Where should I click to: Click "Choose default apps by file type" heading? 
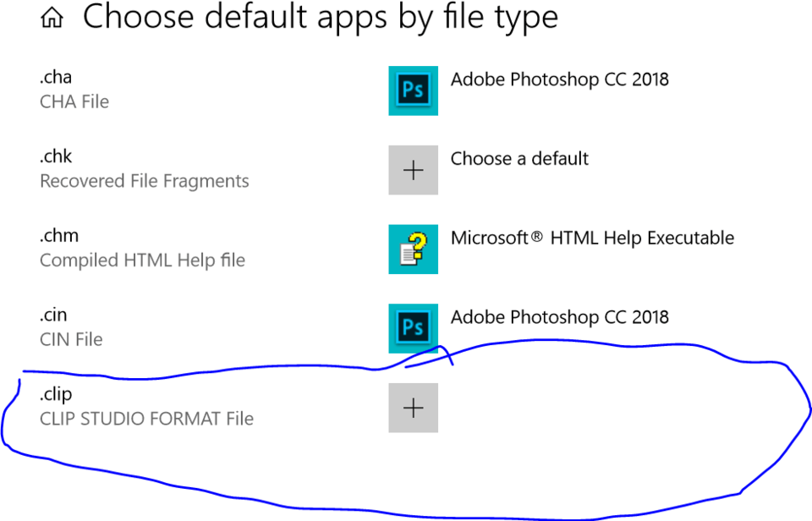321,18
